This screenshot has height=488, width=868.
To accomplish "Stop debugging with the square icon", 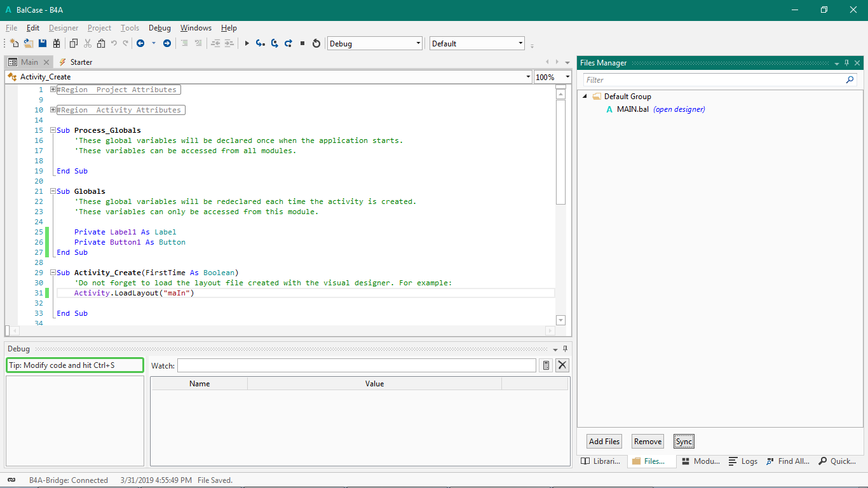I will (302, 43).
